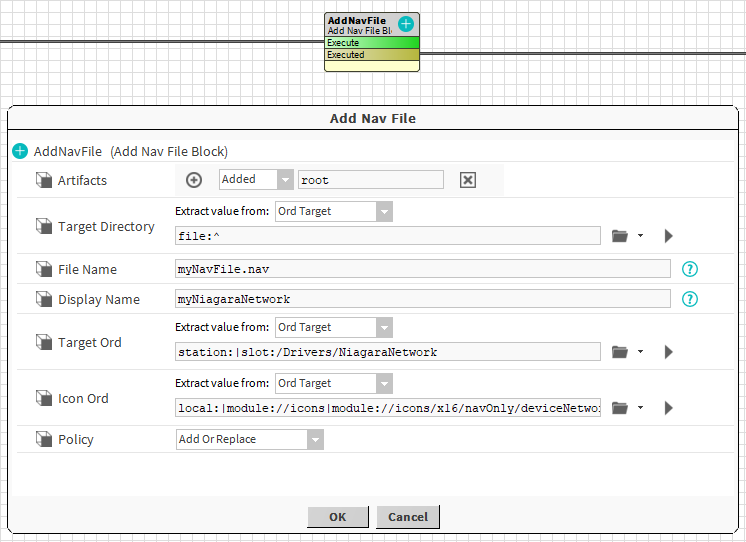Open the Added artifact type dropdown

285,180
